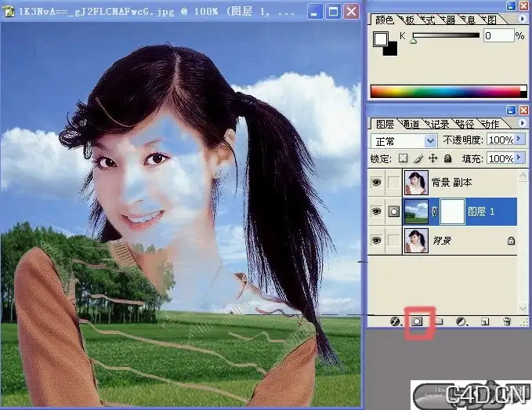Image resolution: width=532 pixels, height=410 pixels.
Task: Switch to the 色板 swatches tab
Action: (407, 20)
